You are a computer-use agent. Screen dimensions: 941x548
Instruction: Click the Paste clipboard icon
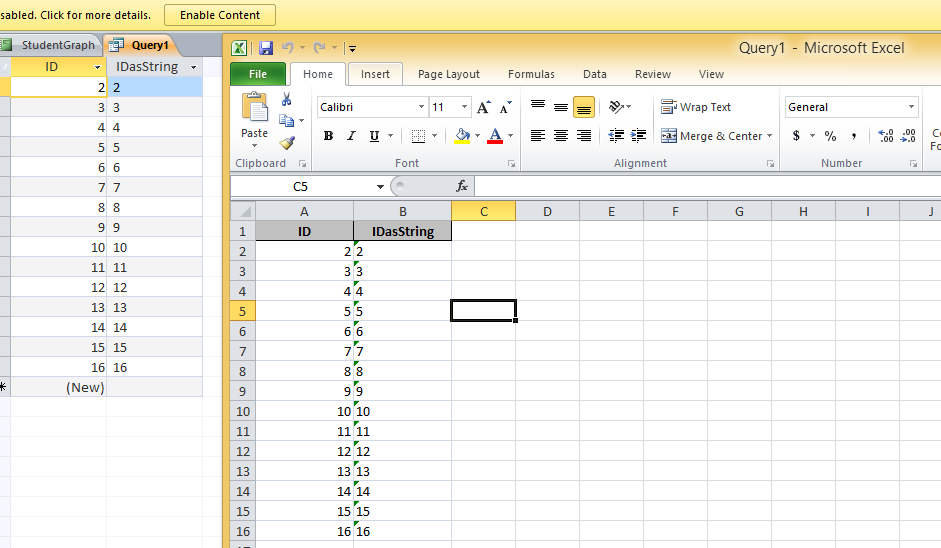254,107
